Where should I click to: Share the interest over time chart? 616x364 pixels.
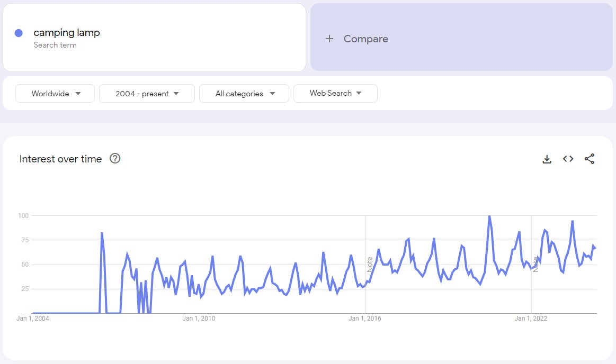click(x=590, y=159)
